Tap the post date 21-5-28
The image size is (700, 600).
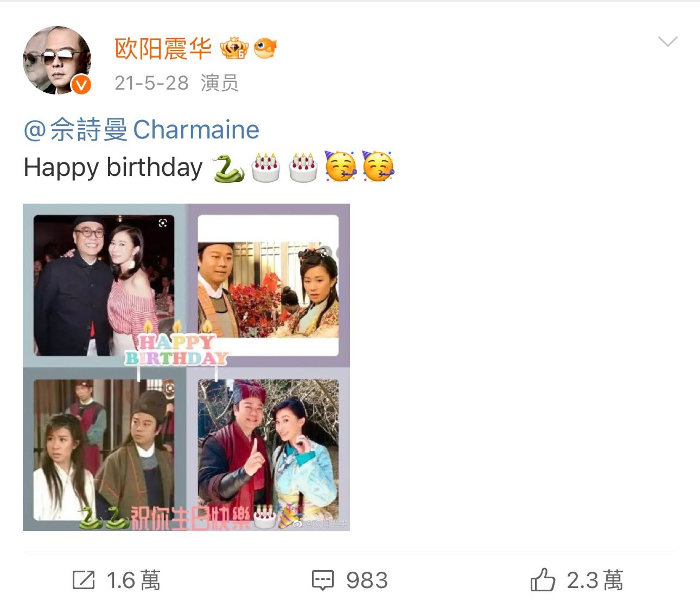point(151,83)
